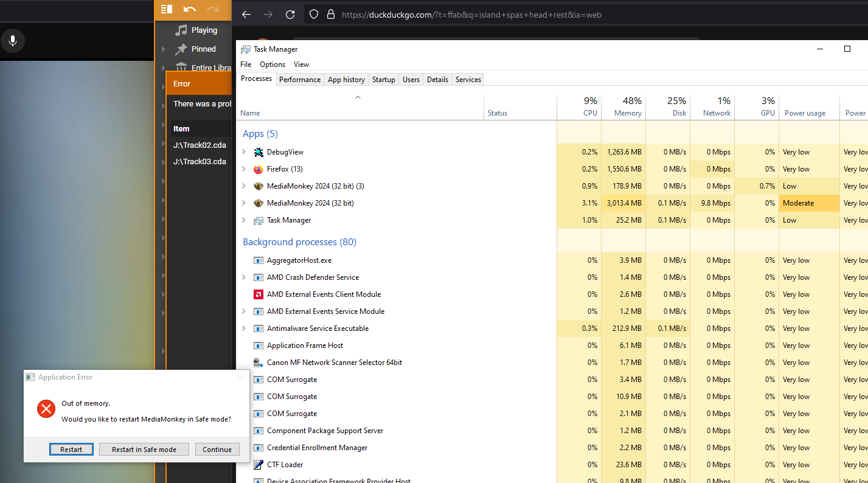Click the shield icon in address bar
The height and width of the screenshot is (483, 868).
coord(314,15)
